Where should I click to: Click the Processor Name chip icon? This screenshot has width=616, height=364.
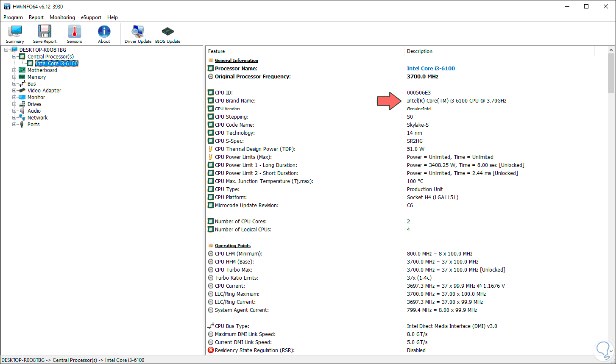pyautogui.click(x=211, y=69)
